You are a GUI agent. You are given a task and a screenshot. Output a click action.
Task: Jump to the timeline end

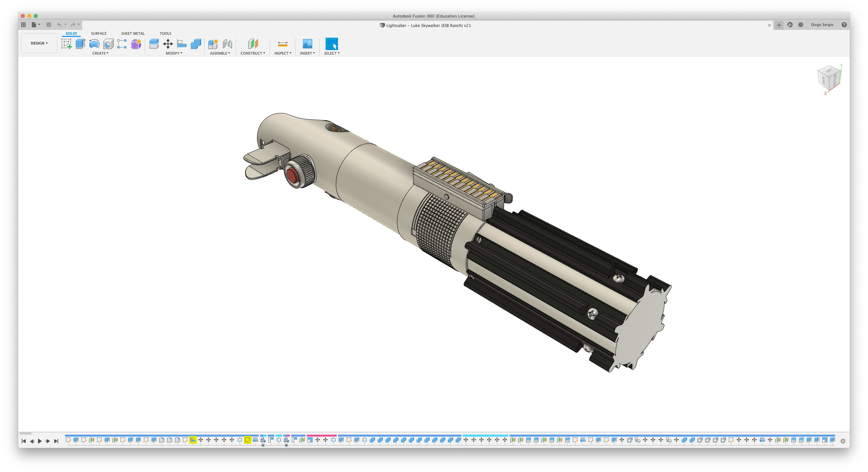(56, 441)
